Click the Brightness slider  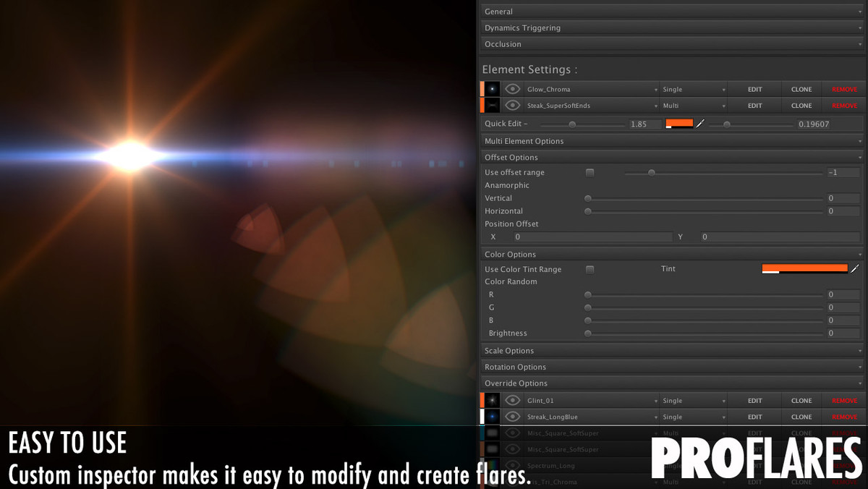tap(704, 333)
